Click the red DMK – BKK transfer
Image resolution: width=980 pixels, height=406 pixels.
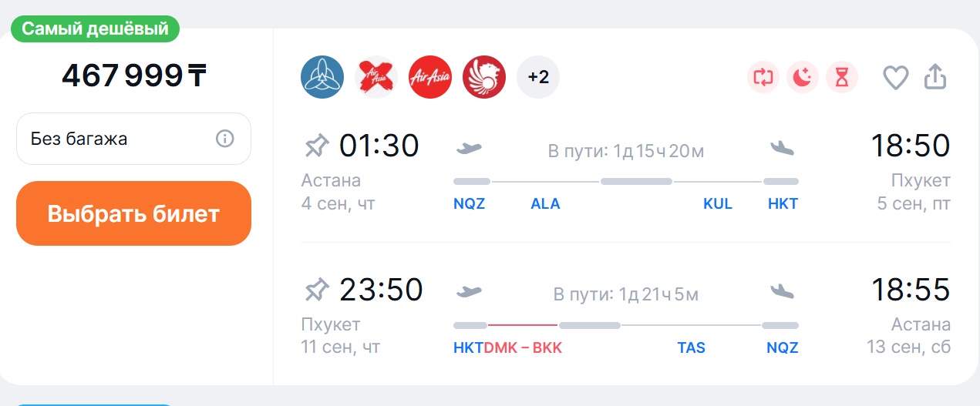point(523,347)
